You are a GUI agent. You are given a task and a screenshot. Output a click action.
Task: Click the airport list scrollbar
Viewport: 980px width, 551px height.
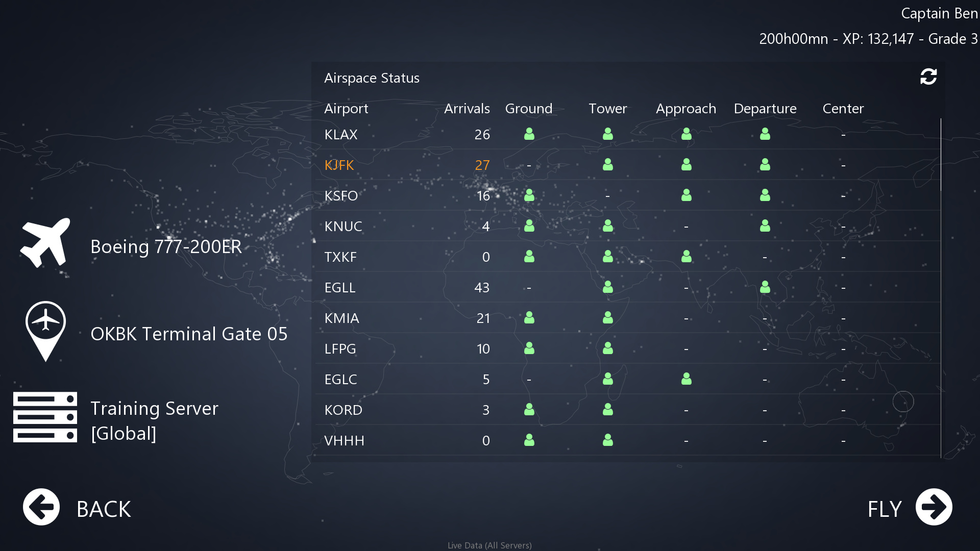click(940, 155)
